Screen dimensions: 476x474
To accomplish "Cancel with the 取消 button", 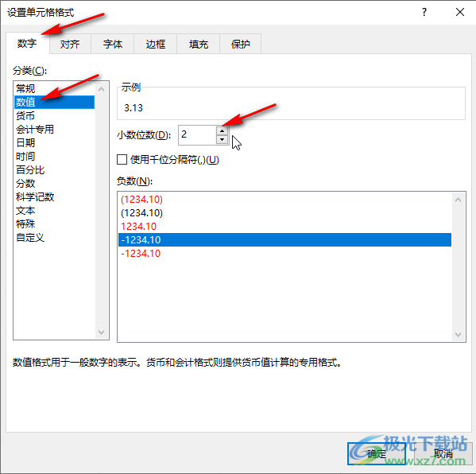I will [x=443, y=453].
